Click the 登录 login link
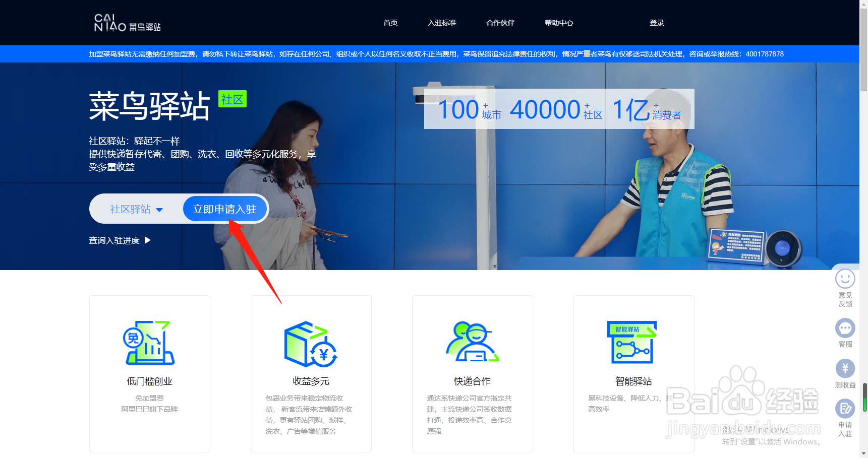868x458 pixels. click(x=657, y=23)
